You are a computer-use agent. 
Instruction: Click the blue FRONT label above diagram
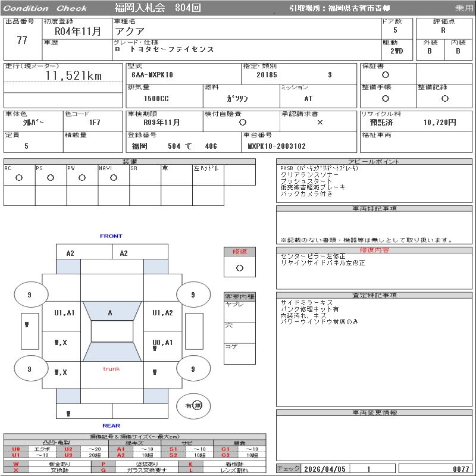pos(111,236)
